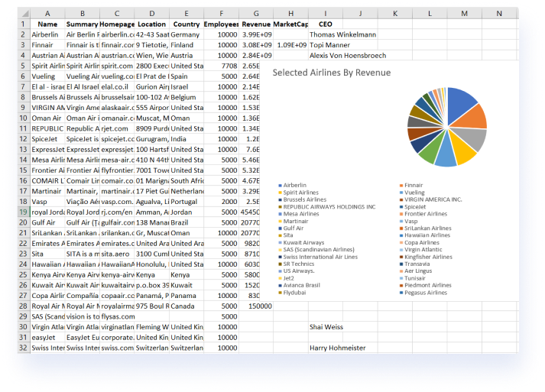Click chart title Selected Airlines By Revenue
Screen dimensions: 545x392
pyautogui.click(x=332, y=73)
